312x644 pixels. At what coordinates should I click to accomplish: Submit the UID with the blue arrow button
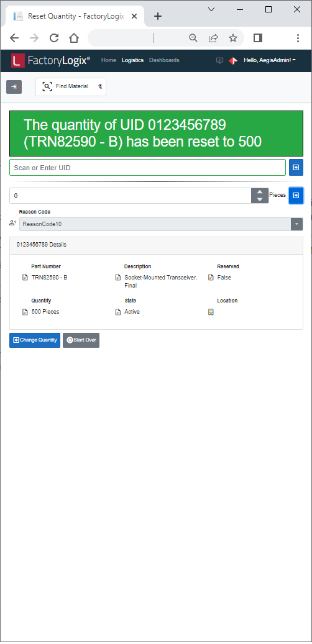(x=296, y=168)
